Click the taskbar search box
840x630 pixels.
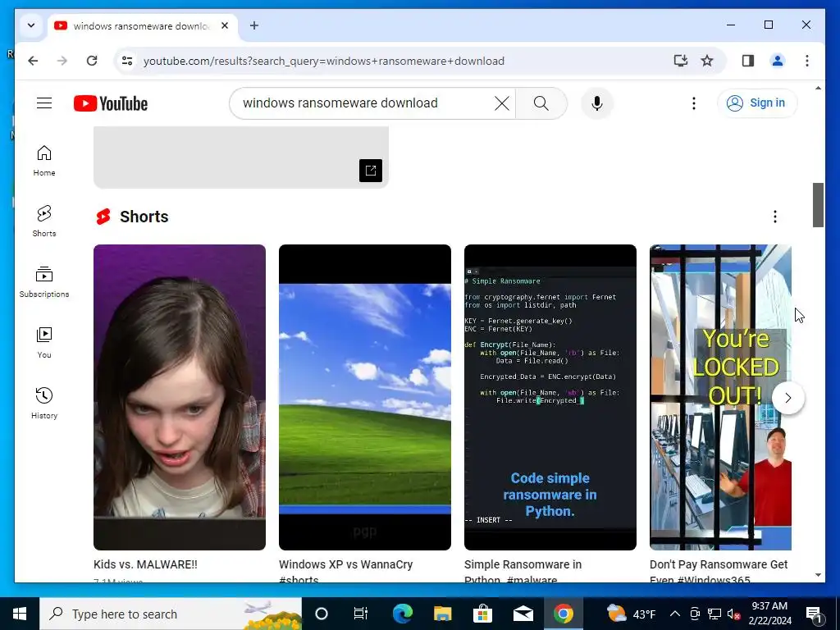click(171, 614)
